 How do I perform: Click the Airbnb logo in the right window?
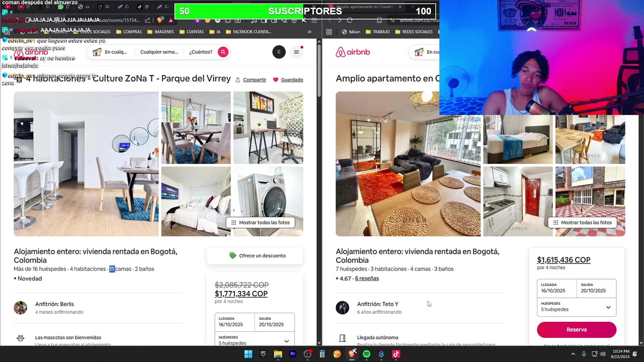353,52
